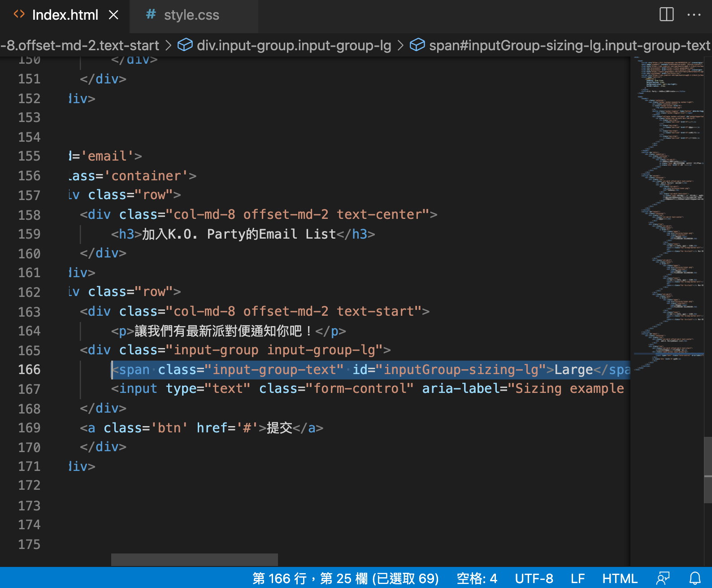Open the more actions ellipsis menu
This screenshot has height=588, width=712.
[694, 15]
